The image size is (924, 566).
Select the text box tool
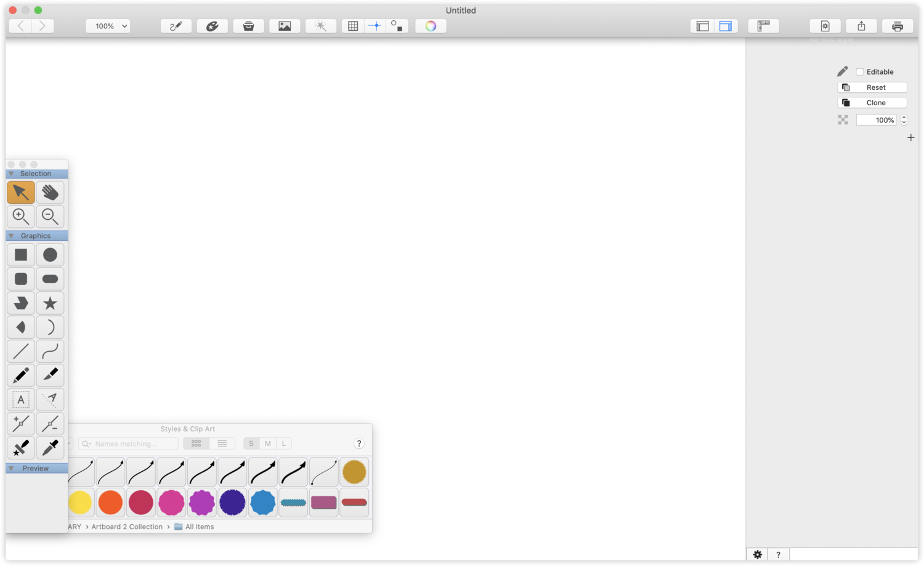tap(21, 400)
